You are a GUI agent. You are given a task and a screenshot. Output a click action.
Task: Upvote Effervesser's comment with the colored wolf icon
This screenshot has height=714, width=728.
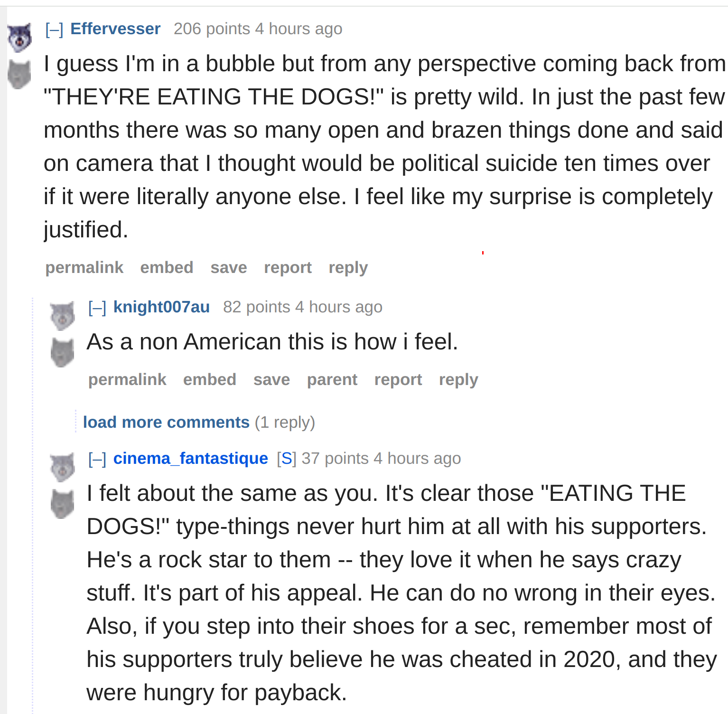click(19, 37)
